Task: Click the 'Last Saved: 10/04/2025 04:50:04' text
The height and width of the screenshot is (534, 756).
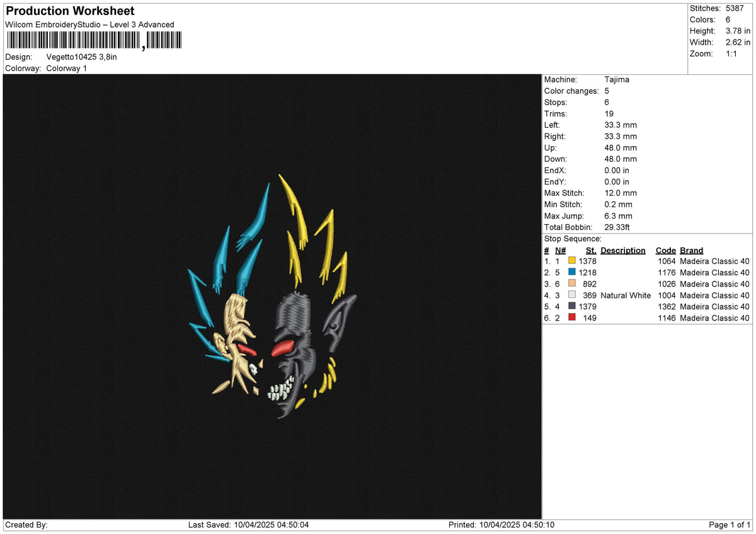Action: point(248,525)
